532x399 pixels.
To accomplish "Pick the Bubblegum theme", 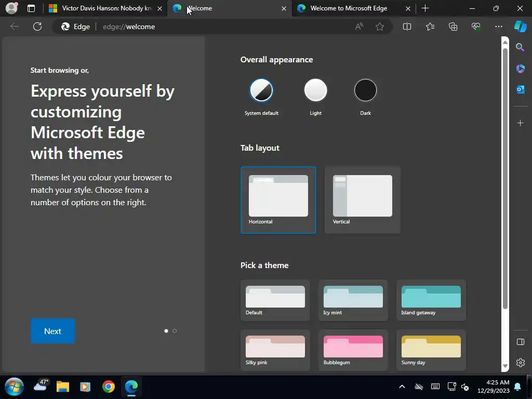I will (x=353, y=350).
